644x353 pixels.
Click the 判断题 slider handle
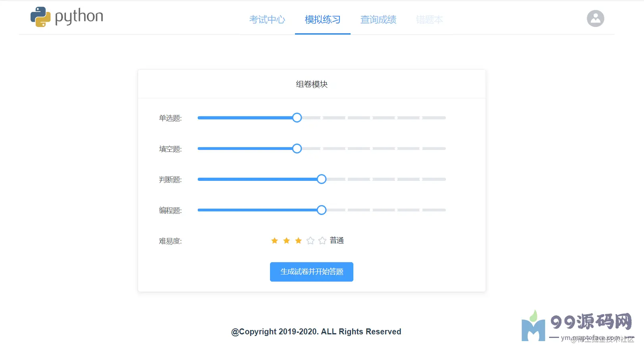point(322,179)
